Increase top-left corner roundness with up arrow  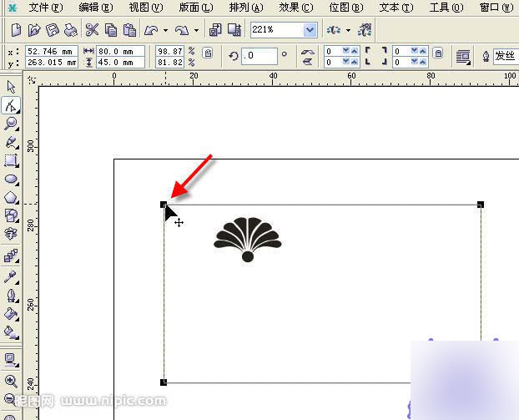click(355, 51)
